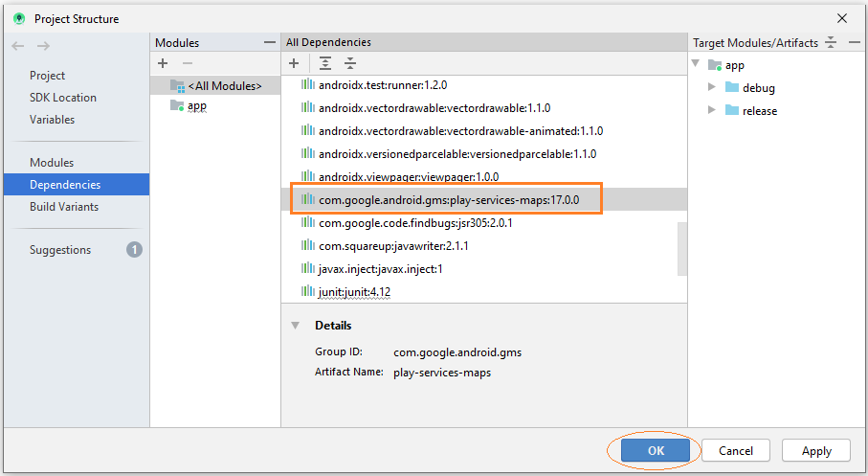This screenshot has width=868, height=476.
Task: Collapse all dependencies icon in toolbar
Action: pyautogui.click(x=350, y=63)
